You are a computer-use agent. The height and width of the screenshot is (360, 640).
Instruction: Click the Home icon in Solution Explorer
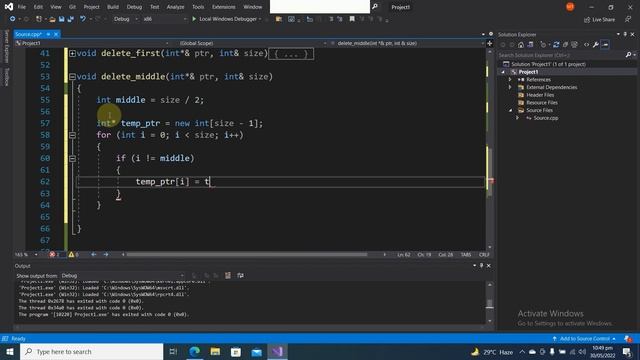pos(521,44)
